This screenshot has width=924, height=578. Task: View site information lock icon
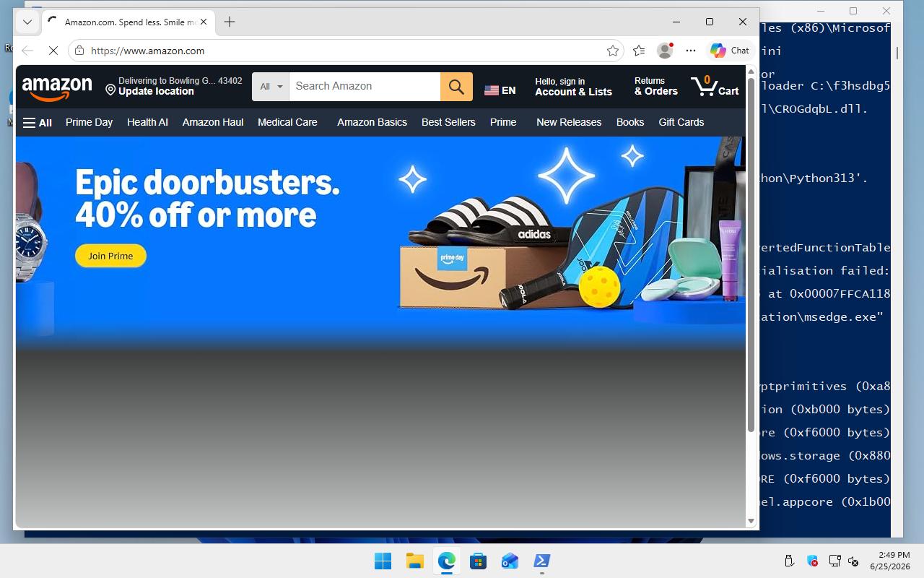pos(79,51)
